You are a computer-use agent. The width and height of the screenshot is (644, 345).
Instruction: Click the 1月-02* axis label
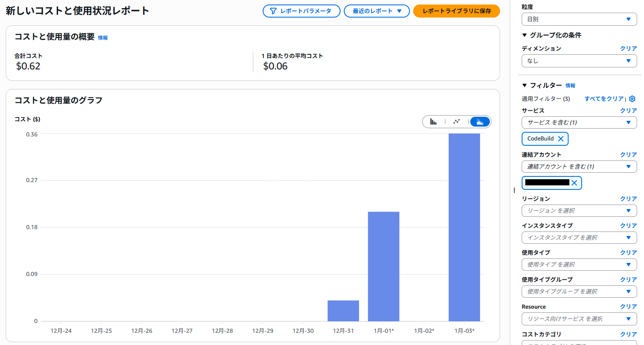click(424, 331)
